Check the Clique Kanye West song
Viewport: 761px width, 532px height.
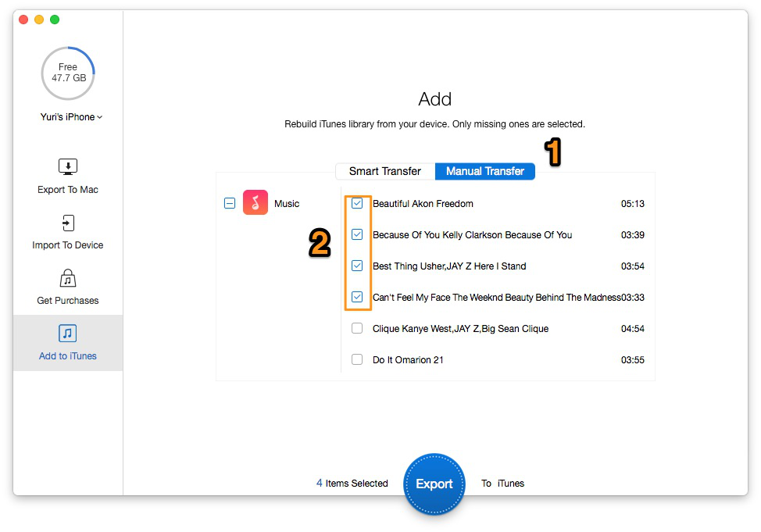pyautogui.click(x=357, y=328)
